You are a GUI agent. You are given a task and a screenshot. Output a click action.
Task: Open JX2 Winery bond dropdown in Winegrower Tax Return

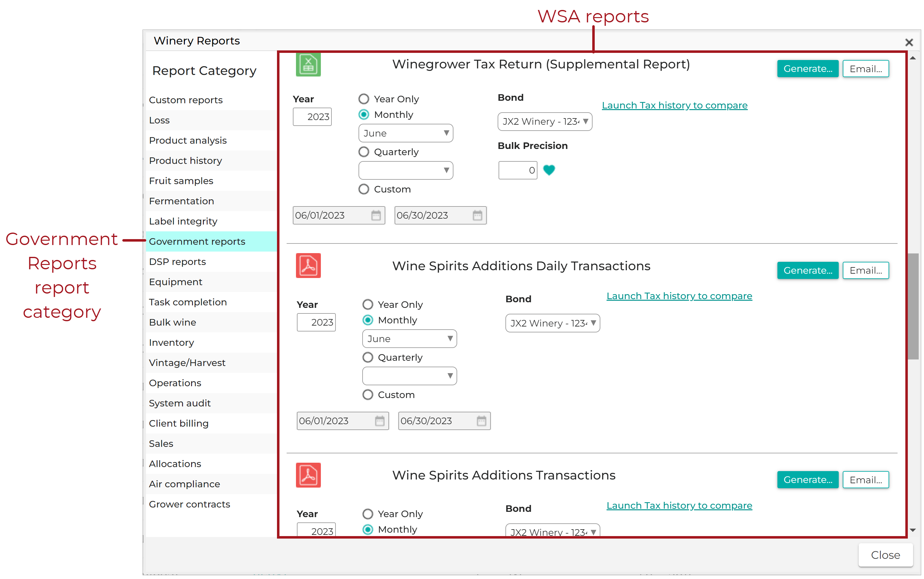pos(545,122)
